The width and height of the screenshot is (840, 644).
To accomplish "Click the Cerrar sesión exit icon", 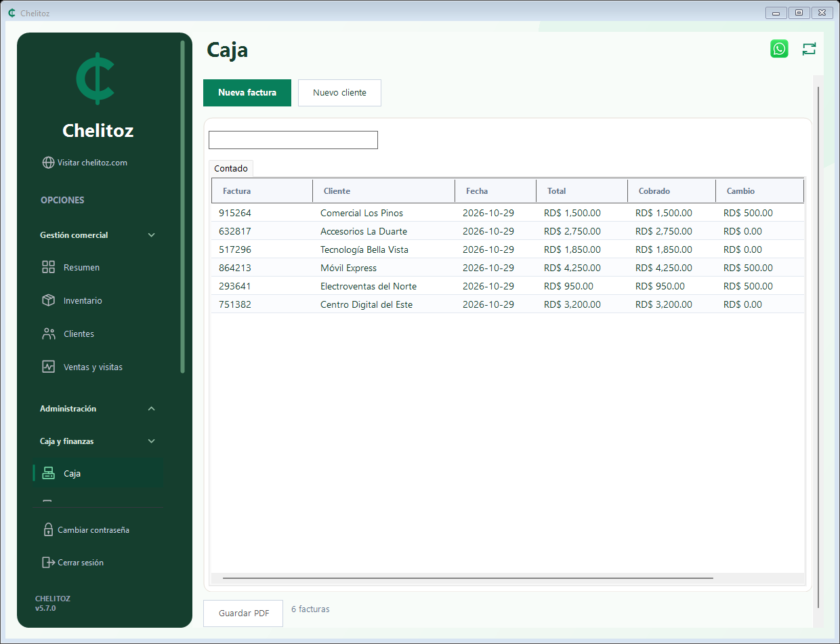I will [x=48, y=562].
